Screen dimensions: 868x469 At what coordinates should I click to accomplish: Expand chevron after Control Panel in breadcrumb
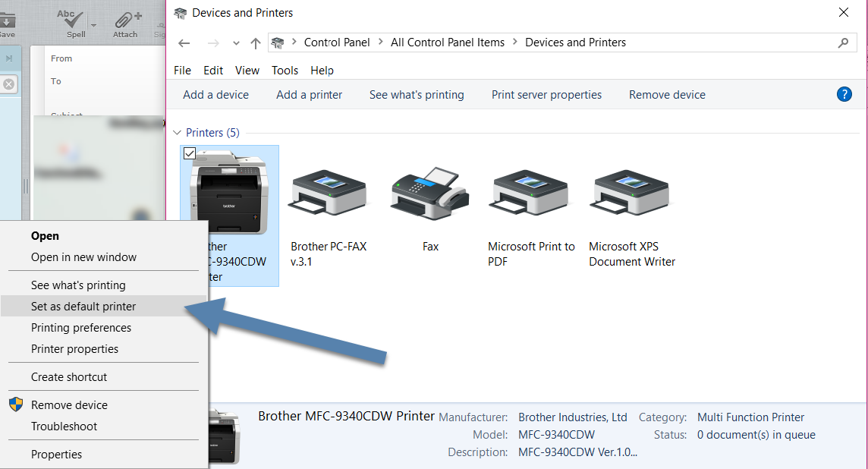click(380, 42)
